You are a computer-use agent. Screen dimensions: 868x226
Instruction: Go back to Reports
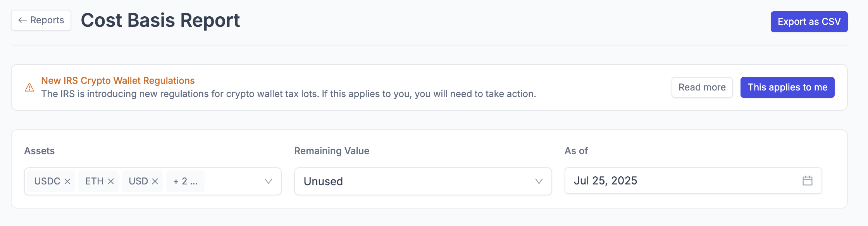[x=41, y=20]
